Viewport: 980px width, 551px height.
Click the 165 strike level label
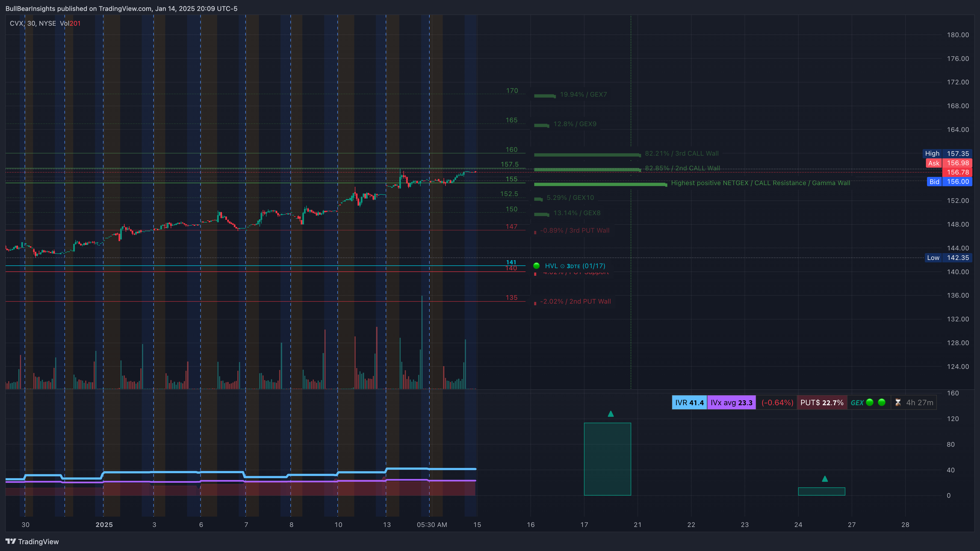click(x=511, y=120)
